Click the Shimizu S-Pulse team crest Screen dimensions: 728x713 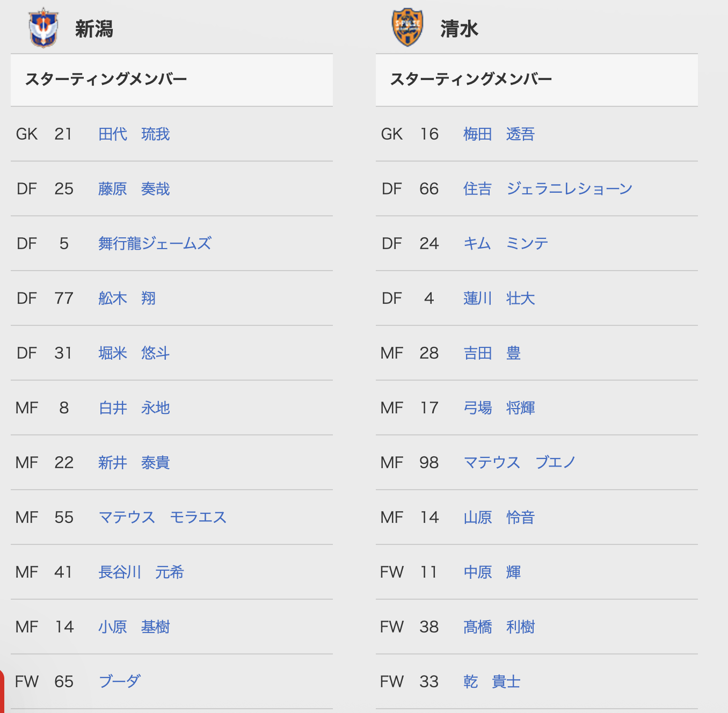[408, 27]
